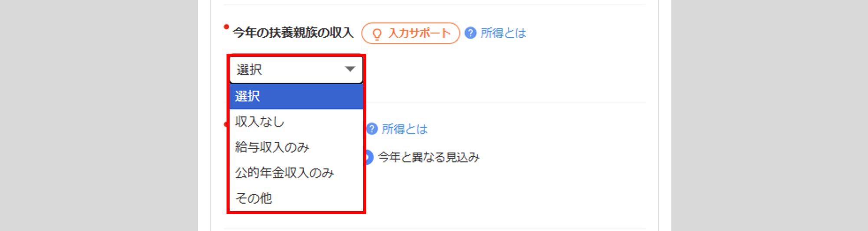Open the upper 所得とは link
This screenshot has width=868, height=231.
coord(503,33)
